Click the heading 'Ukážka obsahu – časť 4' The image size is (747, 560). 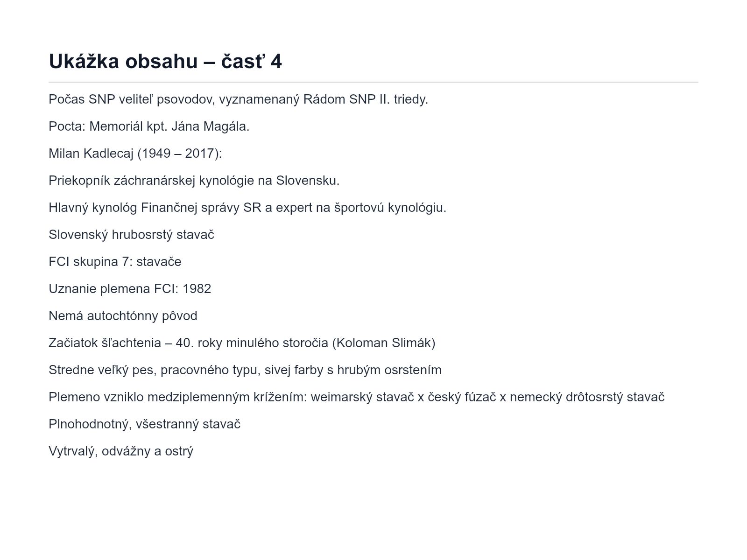(x=165, y=61)
